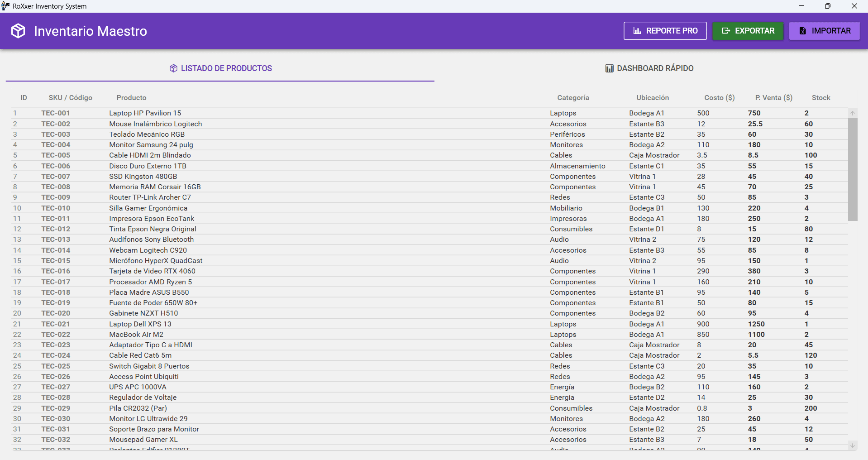
Task: Select Silla Gamer Ergonómica row
Action: click(429, 208)
